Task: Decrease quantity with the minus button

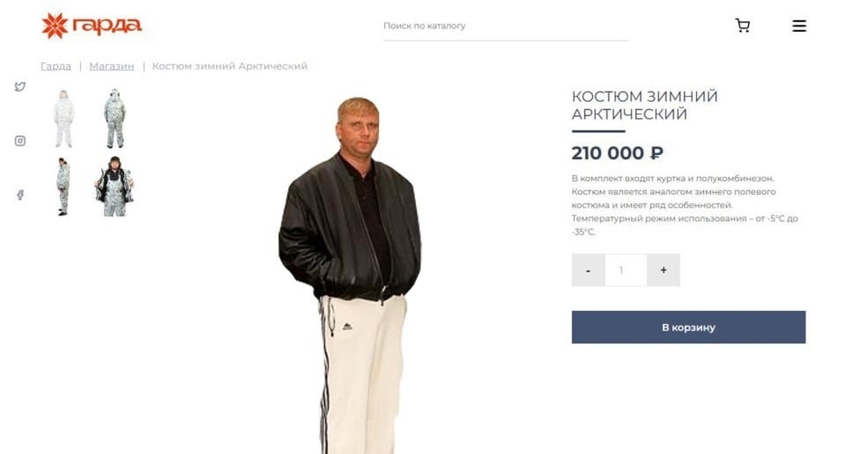Action: 588,270
